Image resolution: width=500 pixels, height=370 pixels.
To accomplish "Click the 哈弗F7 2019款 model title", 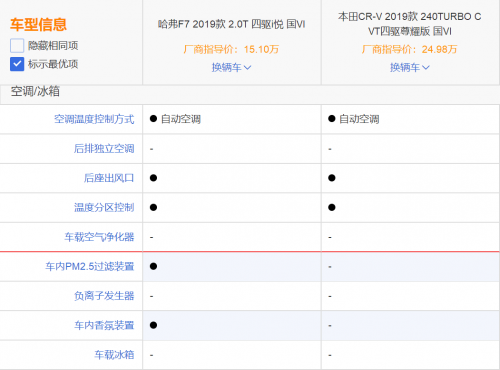I will click(x=232, y=24).
